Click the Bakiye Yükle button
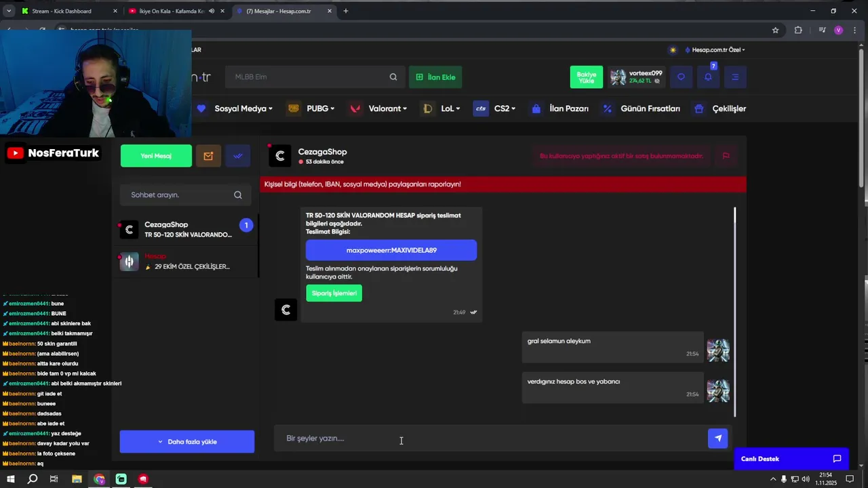The height and width of the screenshot is (488, 868). click(587, 77)
